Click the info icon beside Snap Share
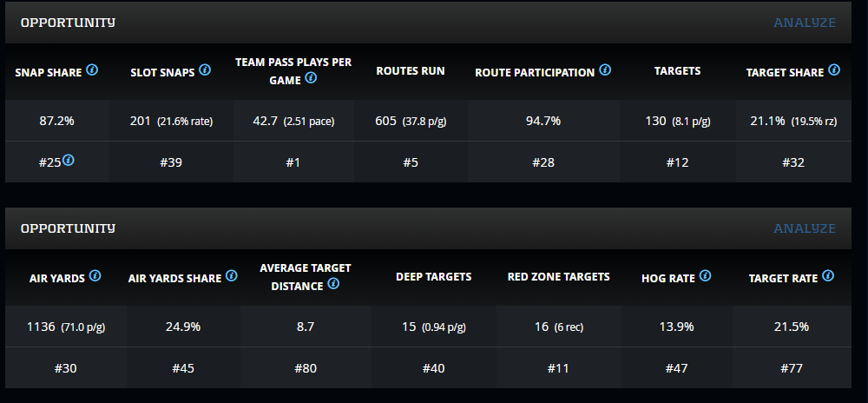The height and width of the screenshot is (403, 868). pos(92,69)
